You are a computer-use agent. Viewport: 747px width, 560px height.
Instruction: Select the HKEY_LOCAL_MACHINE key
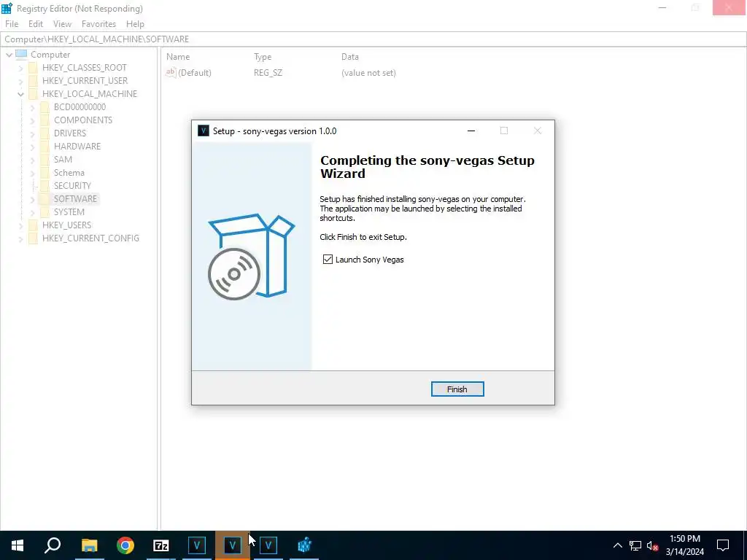point(90,94)
